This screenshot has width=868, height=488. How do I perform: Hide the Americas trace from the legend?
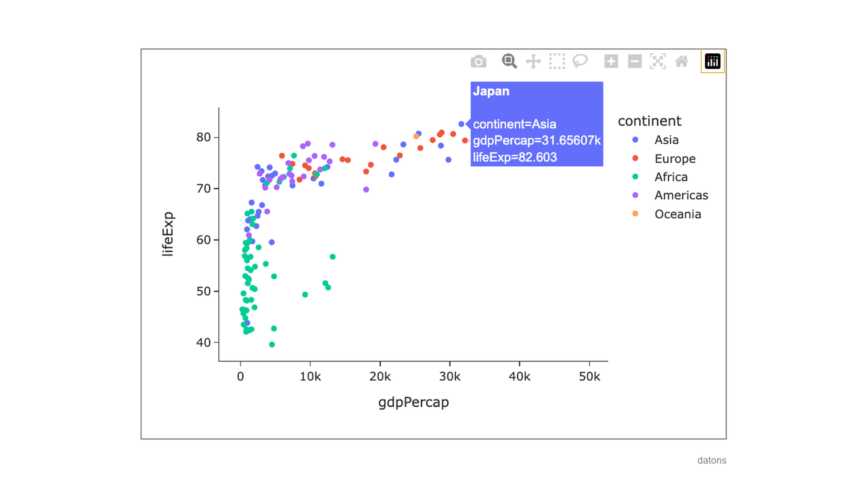click(x=681, y=195)
